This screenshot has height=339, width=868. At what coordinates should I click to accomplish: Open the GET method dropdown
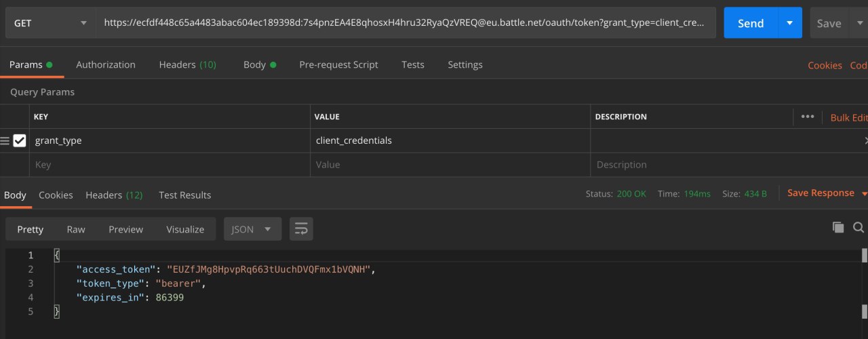50,23
